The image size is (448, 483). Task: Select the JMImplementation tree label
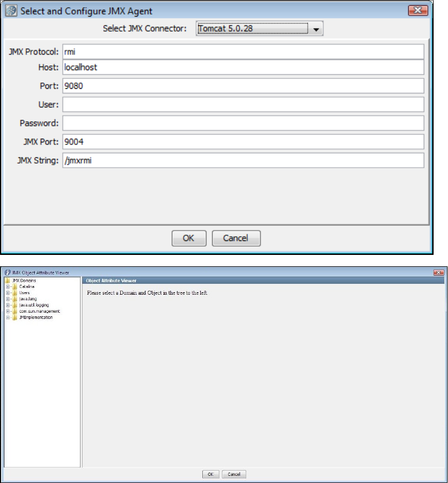(36, 317)
